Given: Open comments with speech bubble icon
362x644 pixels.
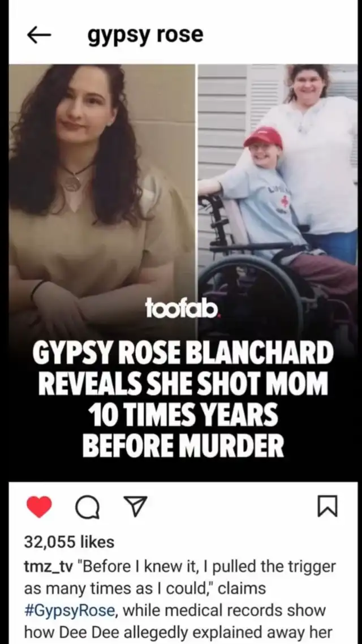Looking at the screenshot, I should pos(88,507).
